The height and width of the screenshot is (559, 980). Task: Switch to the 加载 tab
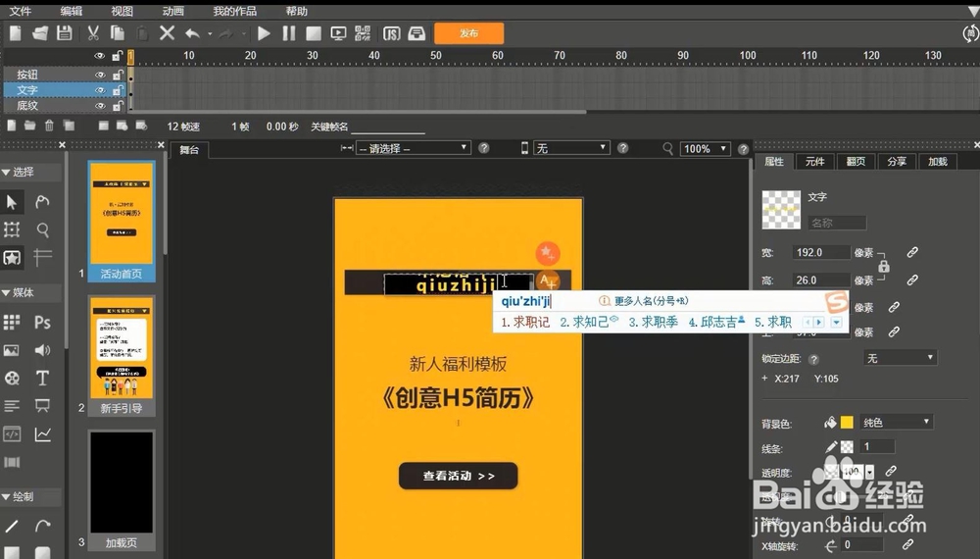[938, 161]
